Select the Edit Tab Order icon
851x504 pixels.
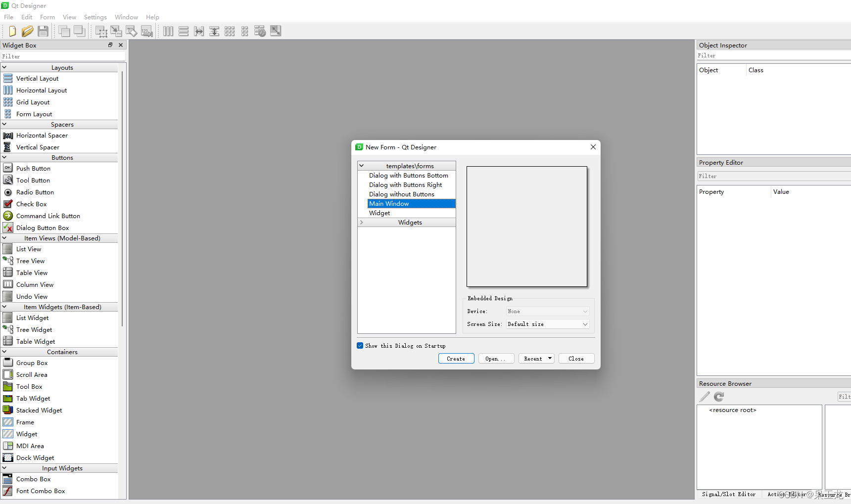tap(147, 31)
